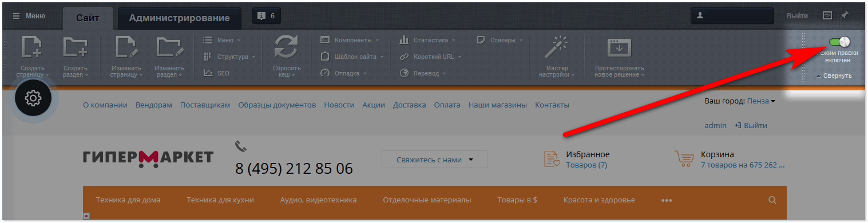Toggle the edit mode switch
868x223 pixels.
[839, 42]
